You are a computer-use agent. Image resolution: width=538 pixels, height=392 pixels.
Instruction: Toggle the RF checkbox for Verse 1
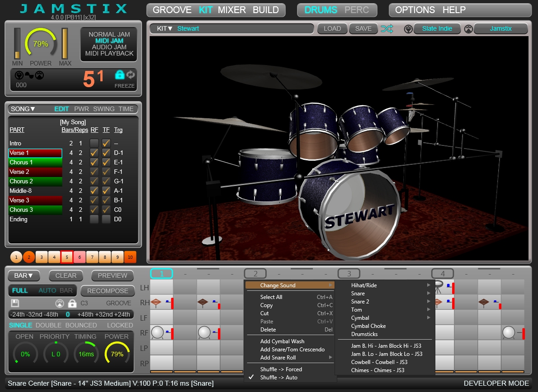(94, 153)
